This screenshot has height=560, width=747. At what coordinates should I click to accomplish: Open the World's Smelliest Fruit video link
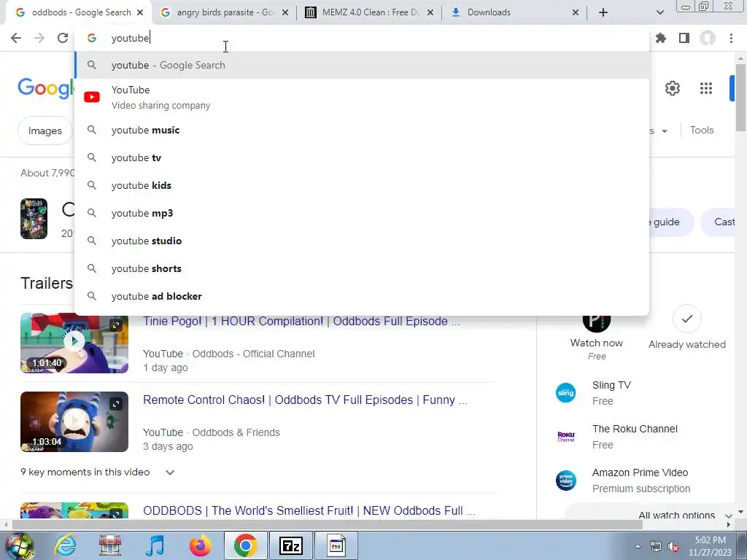pyautogui.click(x=309, y=510)
